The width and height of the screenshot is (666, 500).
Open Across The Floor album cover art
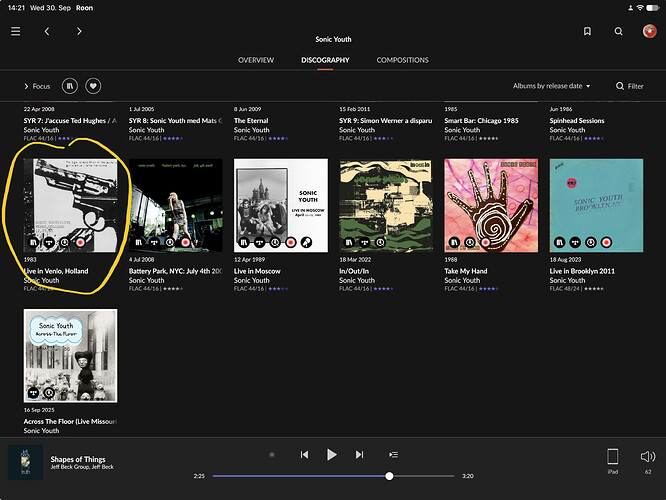coord(71,356)
